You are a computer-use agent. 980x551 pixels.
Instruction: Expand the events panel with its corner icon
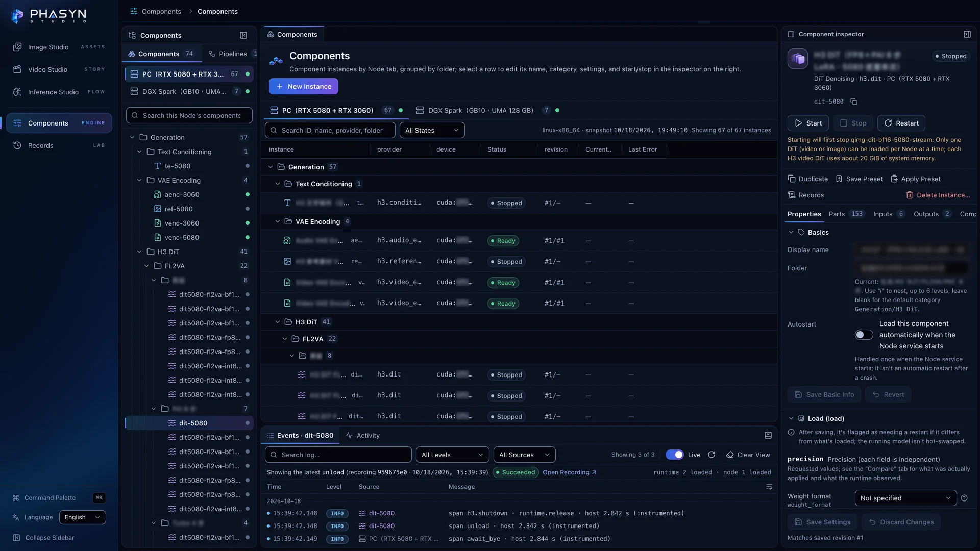(768, 435)
